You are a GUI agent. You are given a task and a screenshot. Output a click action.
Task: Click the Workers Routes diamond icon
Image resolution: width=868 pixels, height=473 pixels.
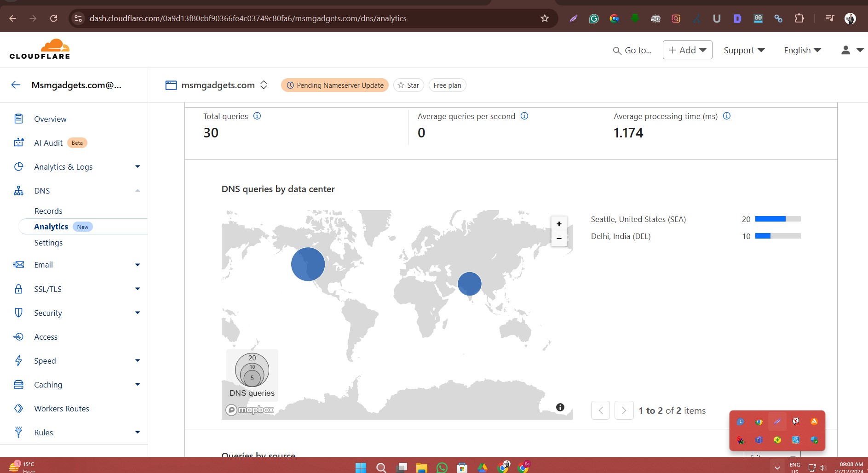click(18, 408)
